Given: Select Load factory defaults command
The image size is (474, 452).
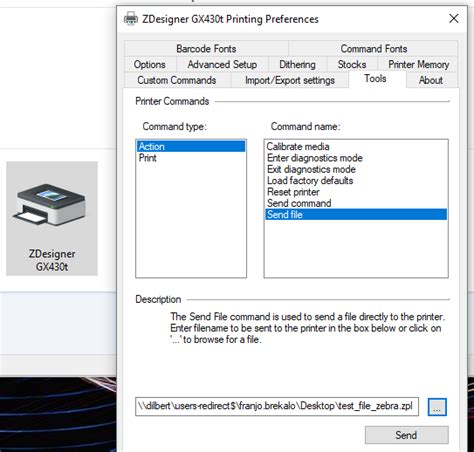Looking at the screenshot, I should point(356,180).
